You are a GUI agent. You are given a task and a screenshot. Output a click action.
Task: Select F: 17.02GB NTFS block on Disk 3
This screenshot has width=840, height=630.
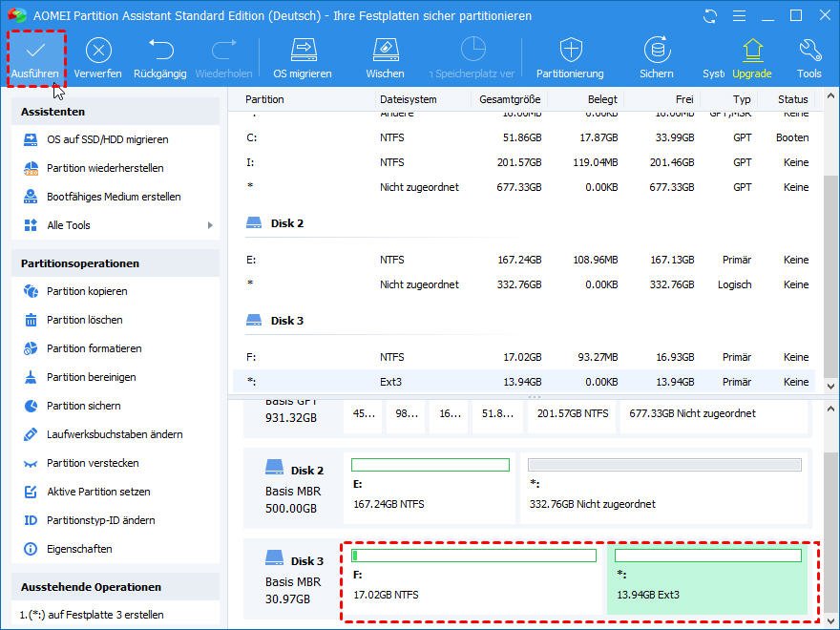pos(474,578)
